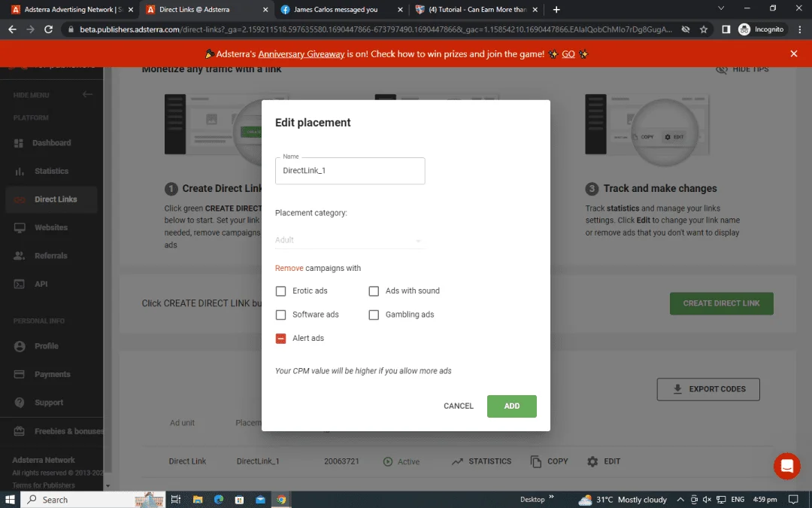Open a new browser tab
The width and height of the screenshot is (812, 508).
tap(556, 9)
